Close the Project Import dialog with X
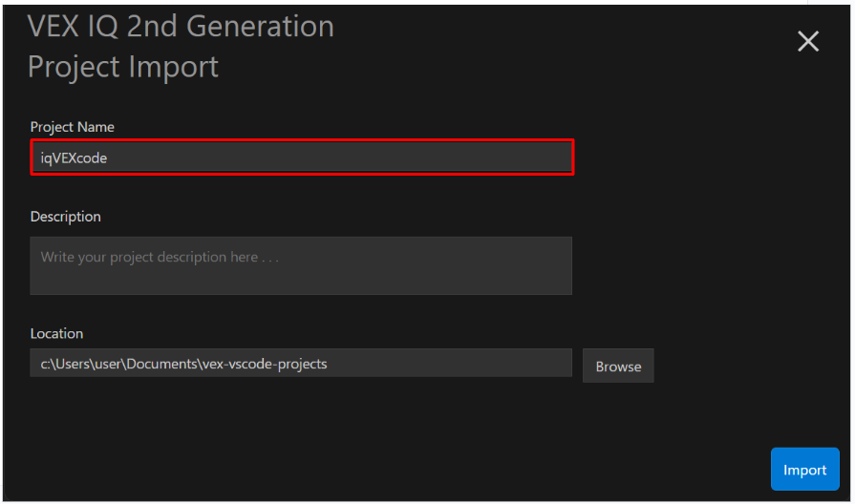Viewport: 855px width, 504px height. pyautogui.click(x=808, y=41)
